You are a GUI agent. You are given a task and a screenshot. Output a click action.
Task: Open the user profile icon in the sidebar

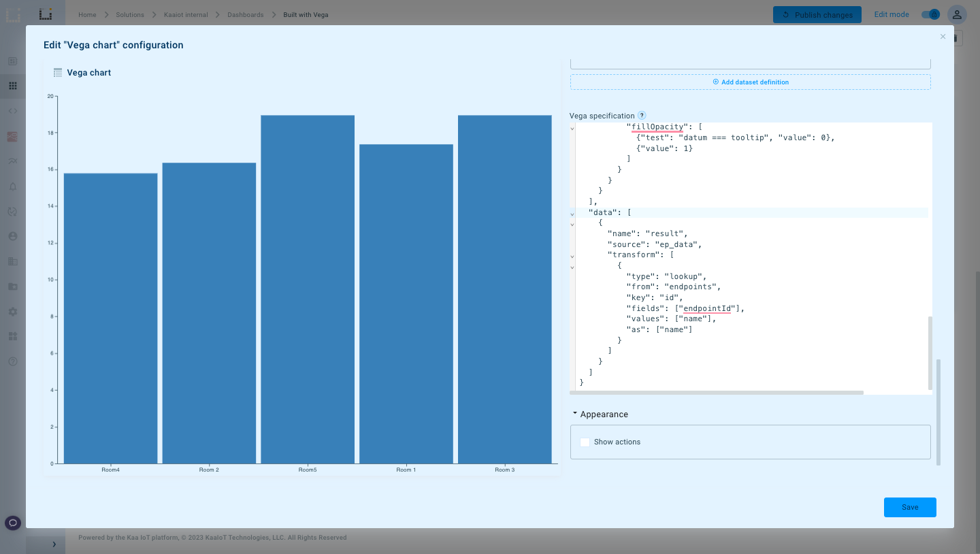pyautogui.click(x=12, y=236)
